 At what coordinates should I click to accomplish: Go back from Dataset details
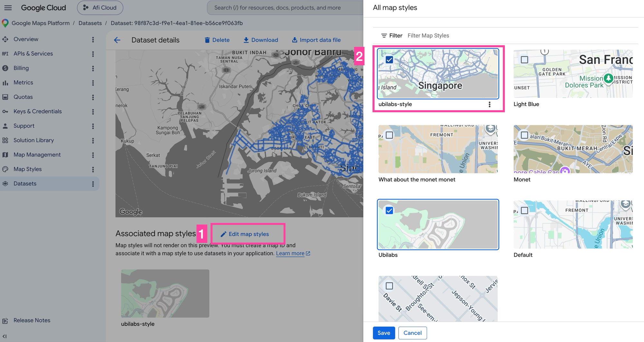(x=117, y=40)
